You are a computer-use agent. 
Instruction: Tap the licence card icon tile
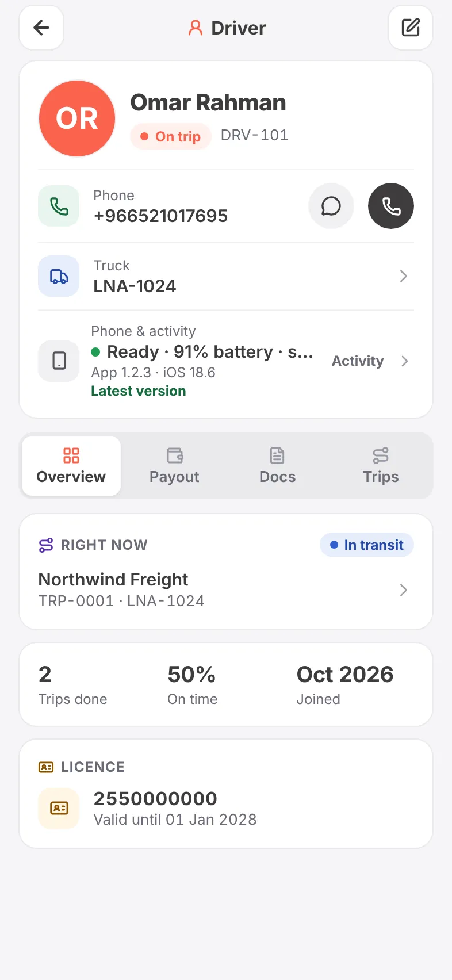tap(59, 808)
